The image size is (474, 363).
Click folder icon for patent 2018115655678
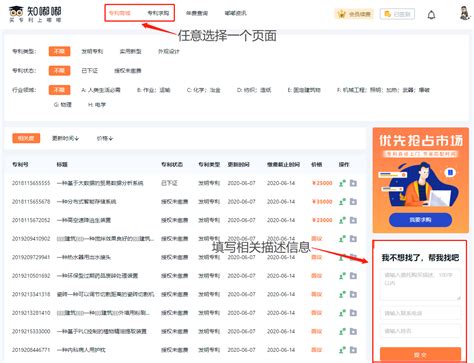click(x=353, y=202)
